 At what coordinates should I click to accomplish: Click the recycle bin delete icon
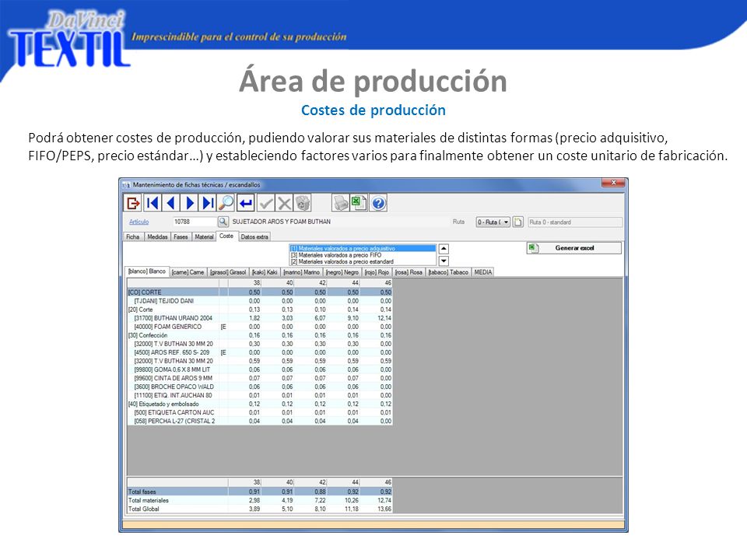pyautogui.click(x=303, y=203)
